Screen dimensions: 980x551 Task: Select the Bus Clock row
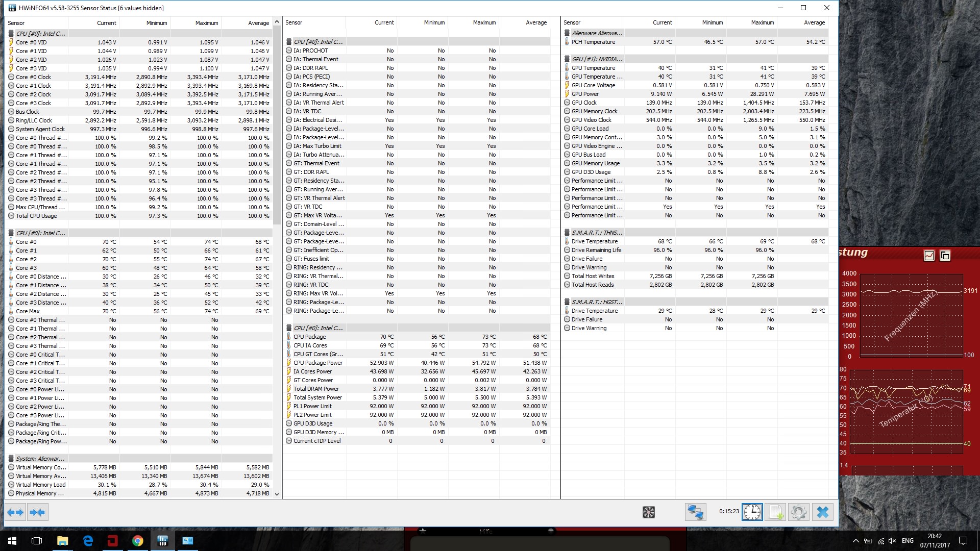(x=139, y=112)
